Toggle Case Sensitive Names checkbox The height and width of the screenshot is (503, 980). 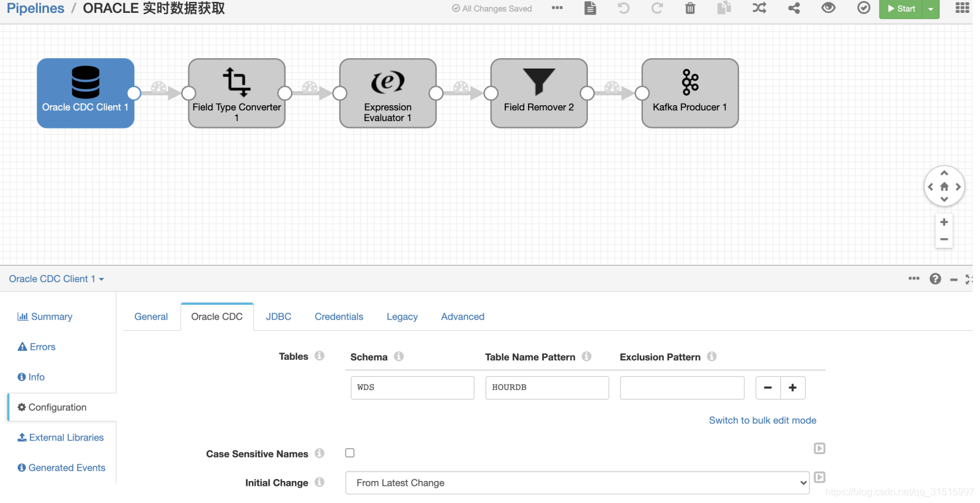350,453
